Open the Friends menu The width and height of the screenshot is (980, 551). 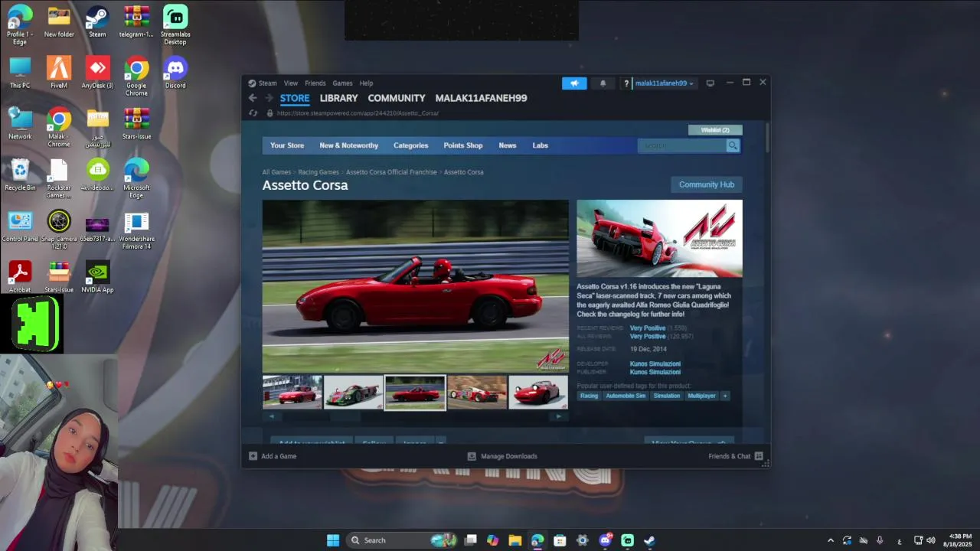(315, 83)
